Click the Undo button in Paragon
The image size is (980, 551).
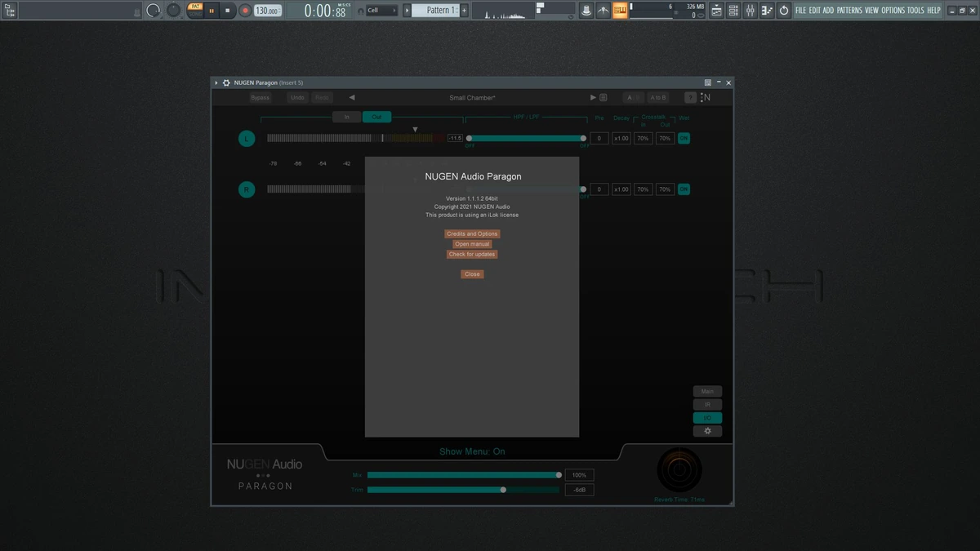pyautogui.click(x=298, y=98)
